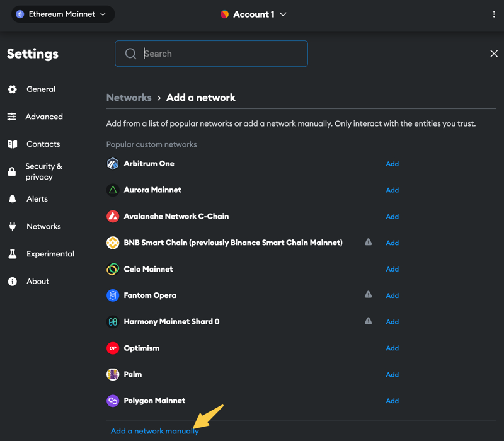Click the info icon beside About
504x441 pixels.
(x=12, y=281)
